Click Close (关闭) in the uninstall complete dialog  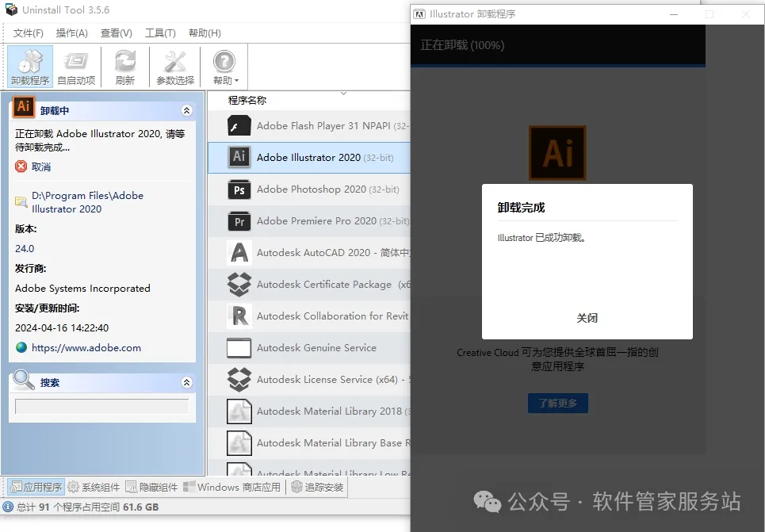[x=587, y=318]
